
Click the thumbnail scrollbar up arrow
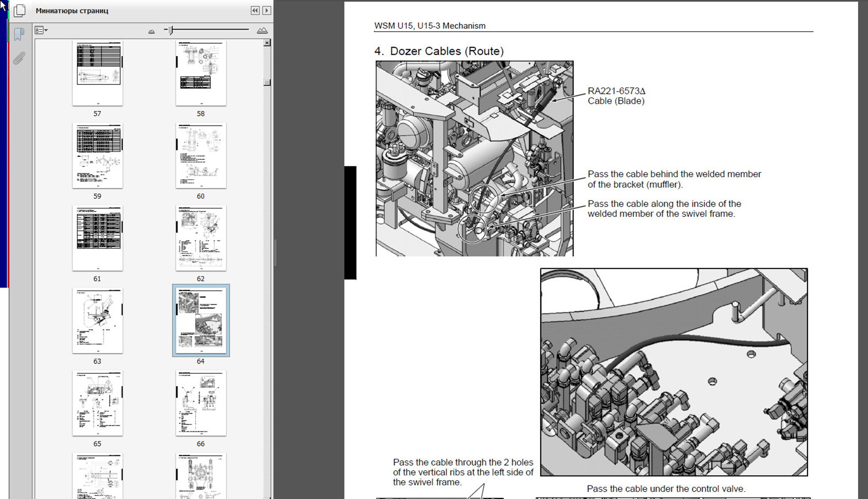(267, 43)
